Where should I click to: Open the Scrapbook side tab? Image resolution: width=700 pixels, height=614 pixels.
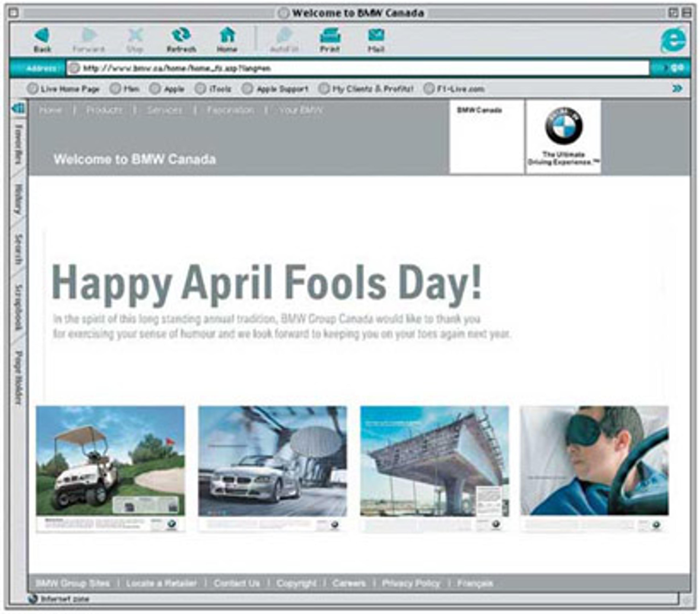tap(18, 307)
